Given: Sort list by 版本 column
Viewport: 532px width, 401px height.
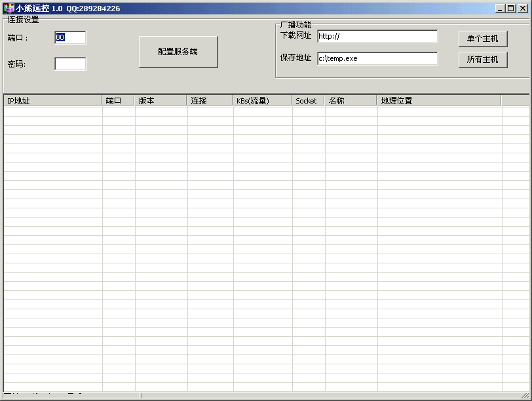Looking at the screenshot, I should pyautogui.click(x=161, y=101).
